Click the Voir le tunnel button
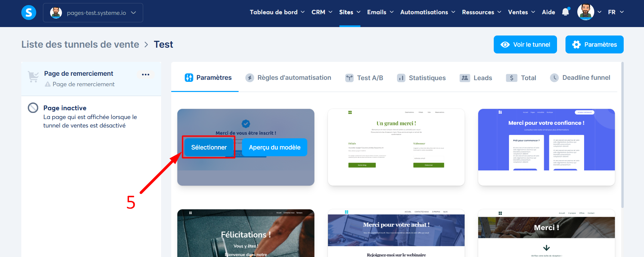Image resolution: width=644 pixels, height=257 pixels. 525,45
